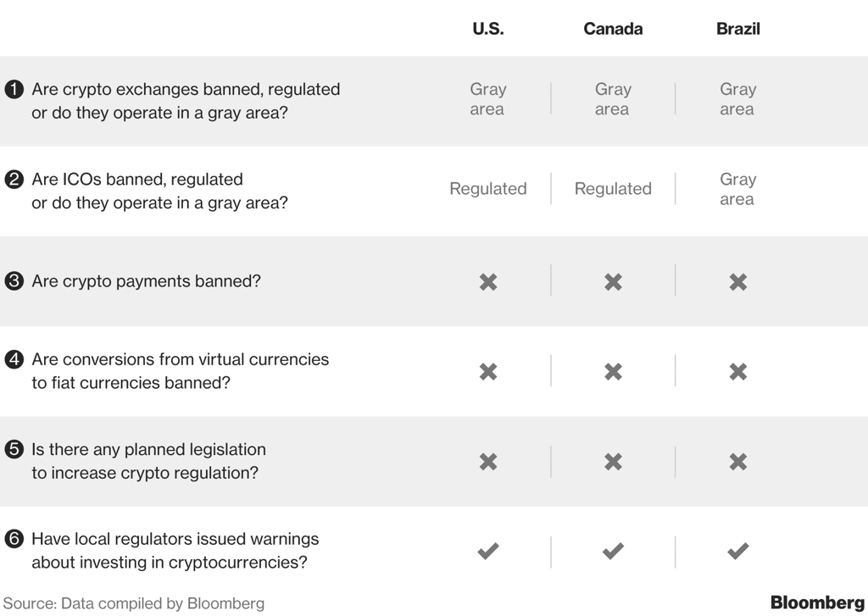Screen dimensions: 868x616
Task: Click Brazil checkmark for regulator warnings
Action: tap(738, 551)
